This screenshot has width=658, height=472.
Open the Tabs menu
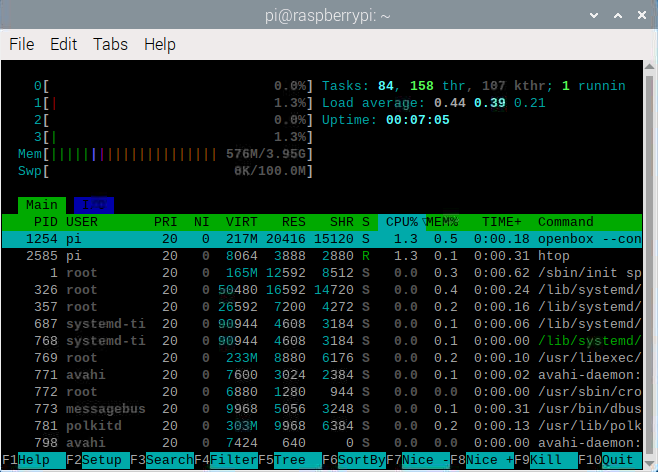pyautogui.click(x=110, y=44)
